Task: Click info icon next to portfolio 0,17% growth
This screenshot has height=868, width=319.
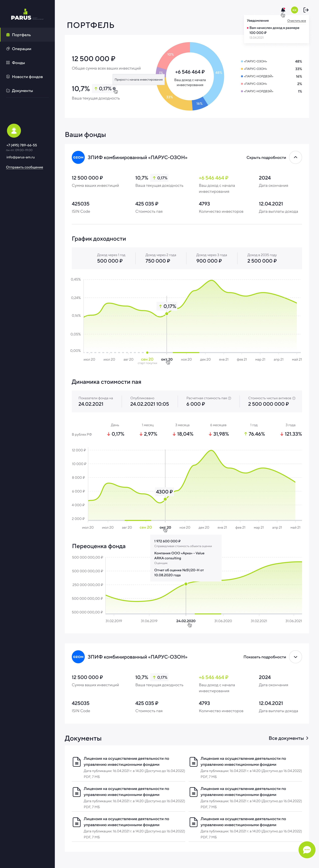Action: (114, 89)
